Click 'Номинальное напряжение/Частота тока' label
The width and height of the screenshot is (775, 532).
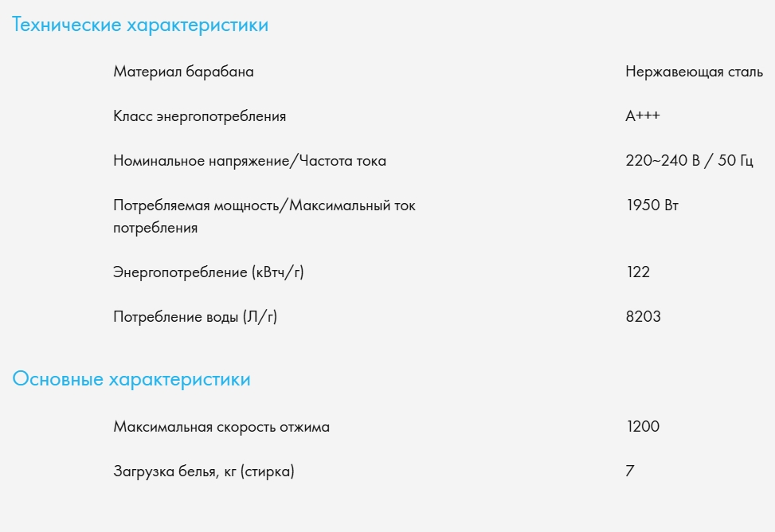pyautogui.click(x=249, y=162)
